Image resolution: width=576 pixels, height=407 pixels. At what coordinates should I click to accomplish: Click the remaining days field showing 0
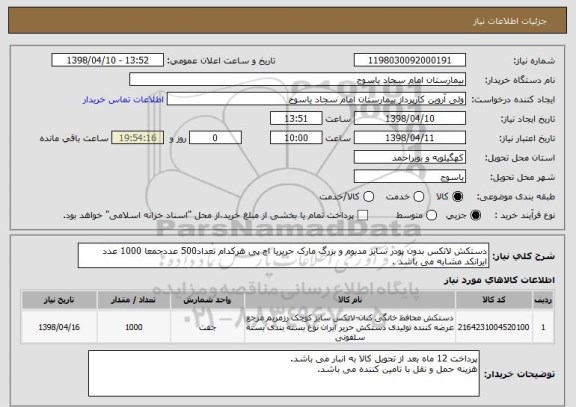(215, 138)
